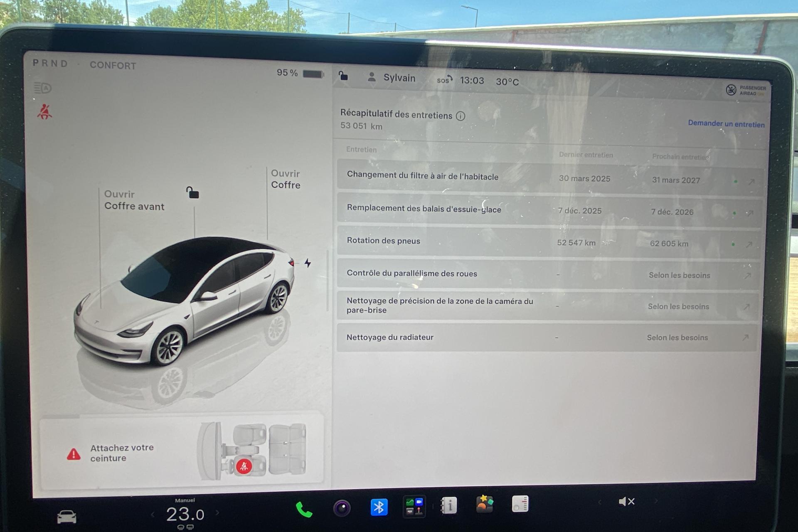The image size is (798, 532).
Task: Open the owner's manual icon
Action: (x=449, y=505)
